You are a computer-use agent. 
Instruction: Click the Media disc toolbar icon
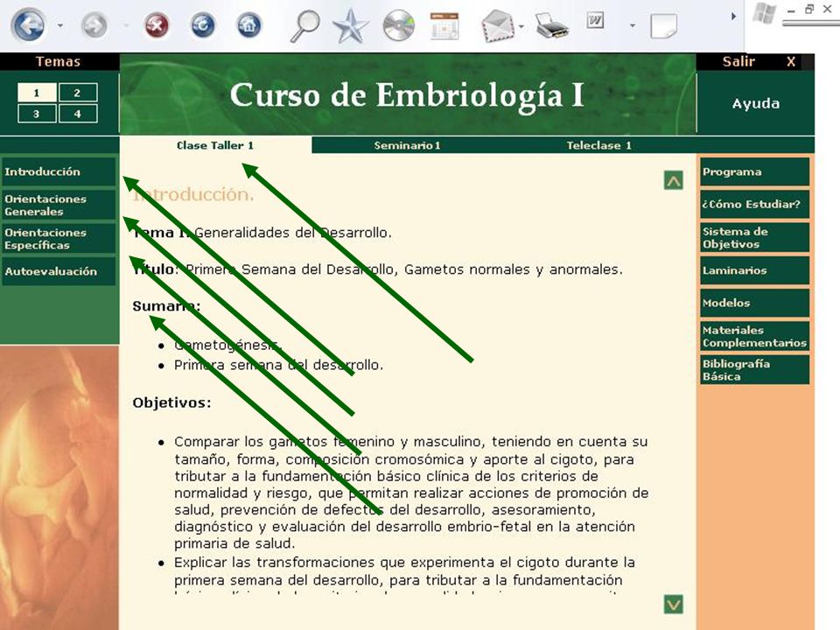click(399, 25)
